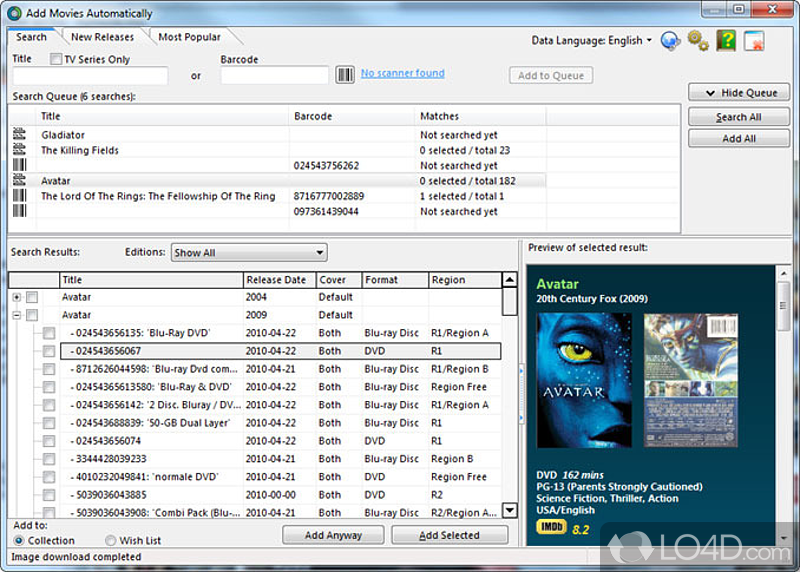Select the 02454365613580 Blu-Ray & DVD row
The height and width of the screenshot is (572, 800).
280,387
